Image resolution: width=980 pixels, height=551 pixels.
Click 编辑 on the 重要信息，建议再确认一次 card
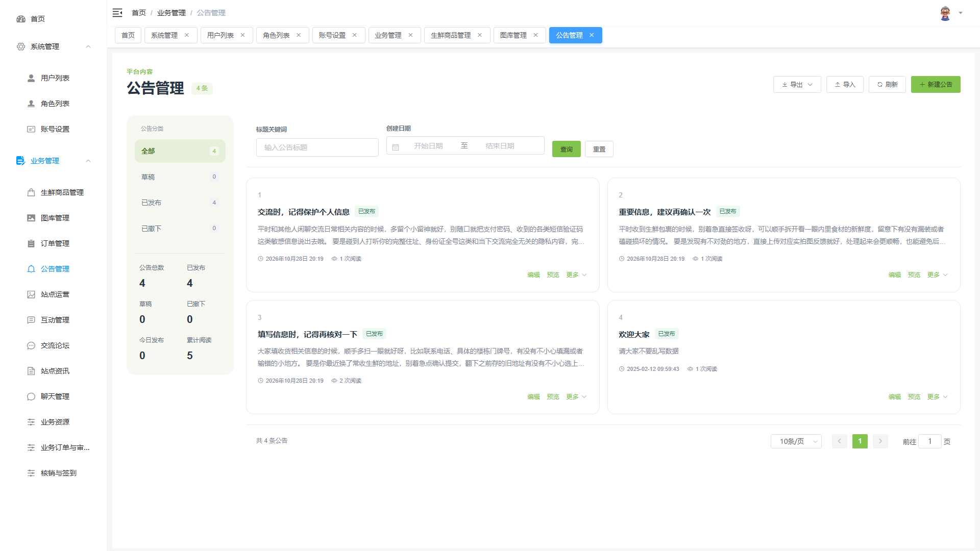pos(895,275)
